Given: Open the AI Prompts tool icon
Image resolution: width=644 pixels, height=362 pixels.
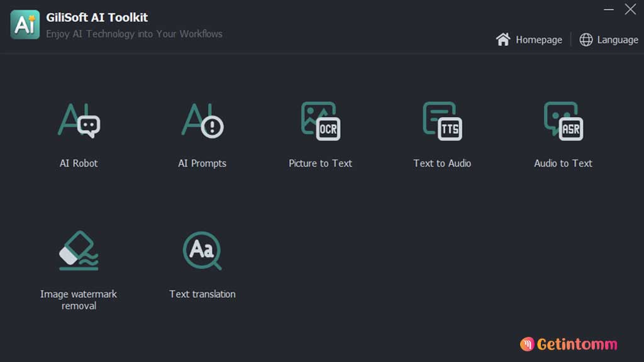Looking at the screenshot, I should coord(203,121).
